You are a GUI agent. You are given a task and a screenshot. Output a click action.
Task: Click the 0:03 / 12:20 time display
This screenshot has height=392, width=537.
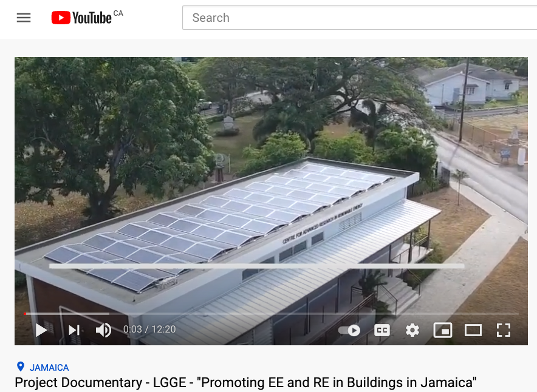coord(149,329)
